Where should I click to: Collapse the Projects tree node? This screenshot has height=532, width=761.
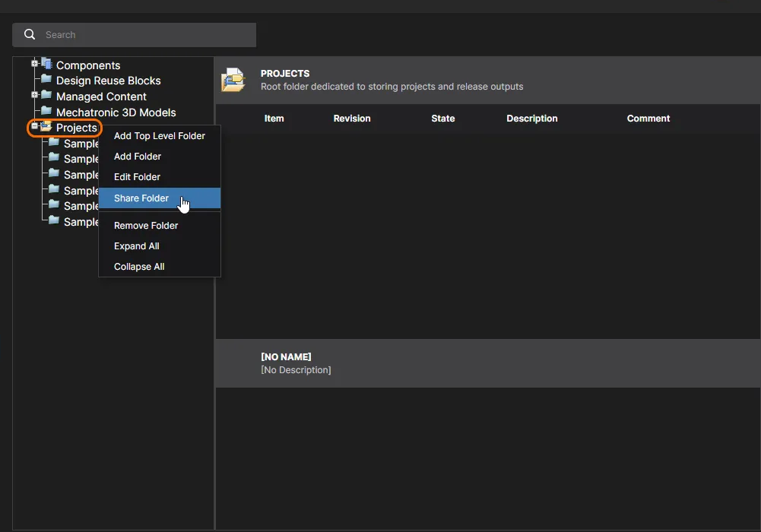(x=34, y=126)
